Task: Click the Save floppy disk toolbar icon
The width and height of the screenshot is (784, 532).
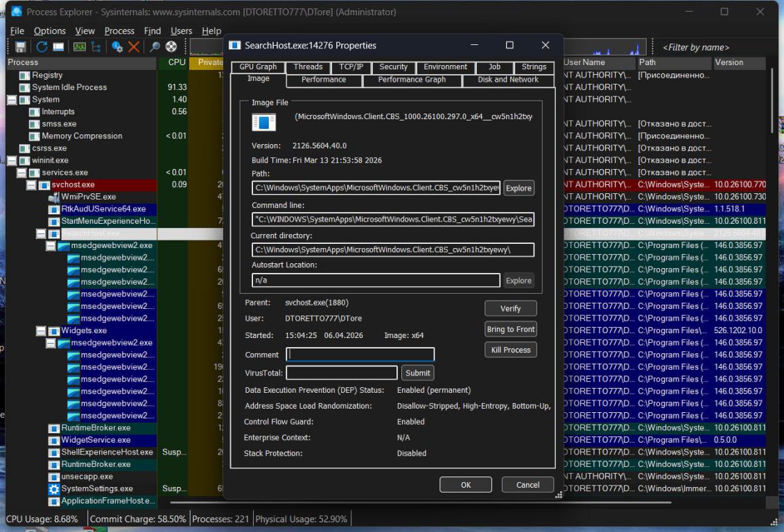Action: [x=21, y=47]
